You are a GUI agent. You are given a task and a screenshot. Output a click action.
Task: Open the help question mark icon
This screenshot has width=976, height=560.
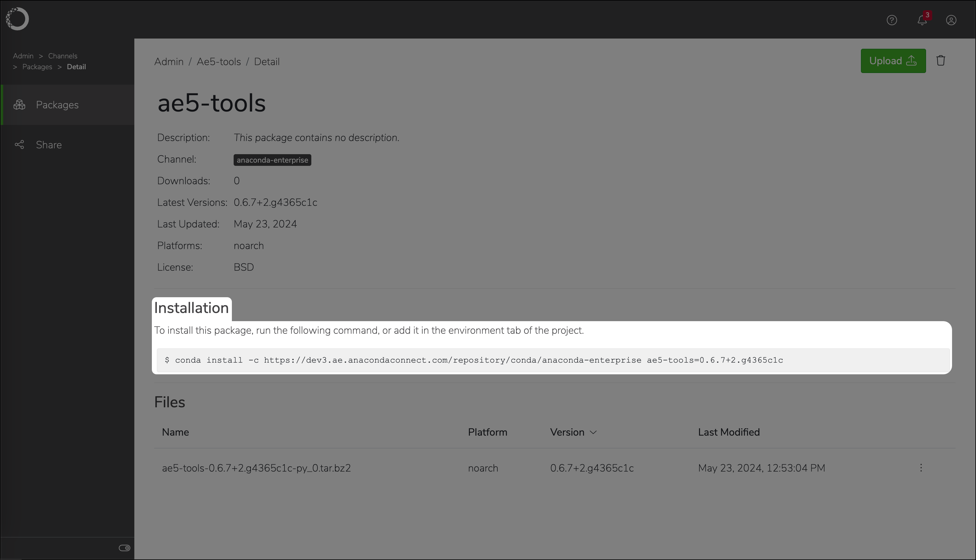(x=891, y=20)
